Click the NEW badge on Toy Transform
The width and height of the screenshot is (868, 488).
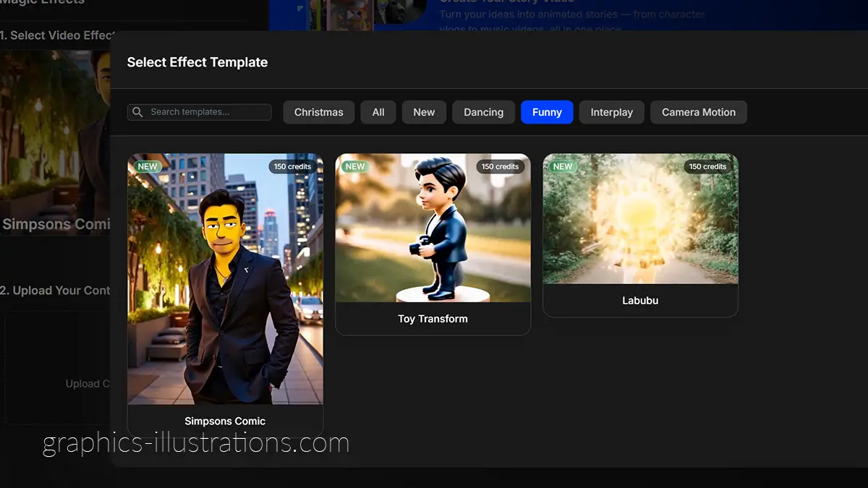(x=355, y=166)
